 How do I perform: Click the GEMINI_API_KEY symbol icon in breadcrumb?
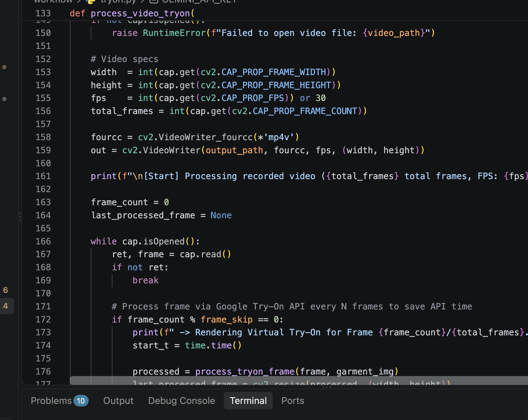point(153,1)
